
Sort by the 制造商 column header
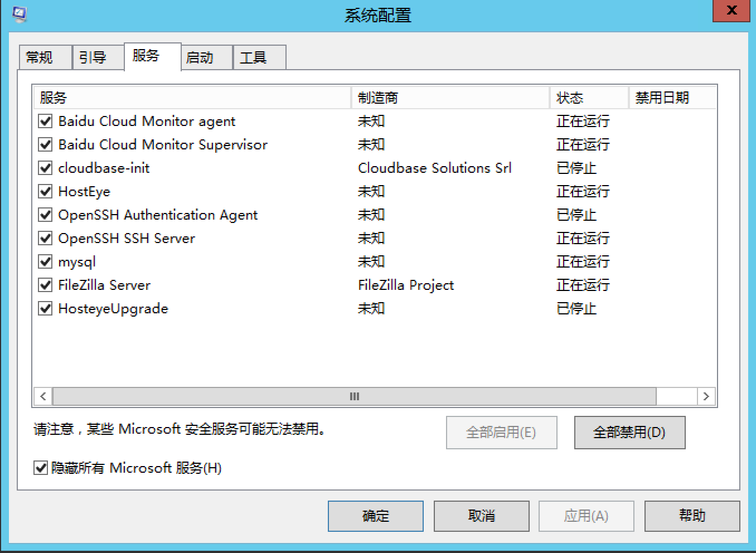tap(450, 98)
